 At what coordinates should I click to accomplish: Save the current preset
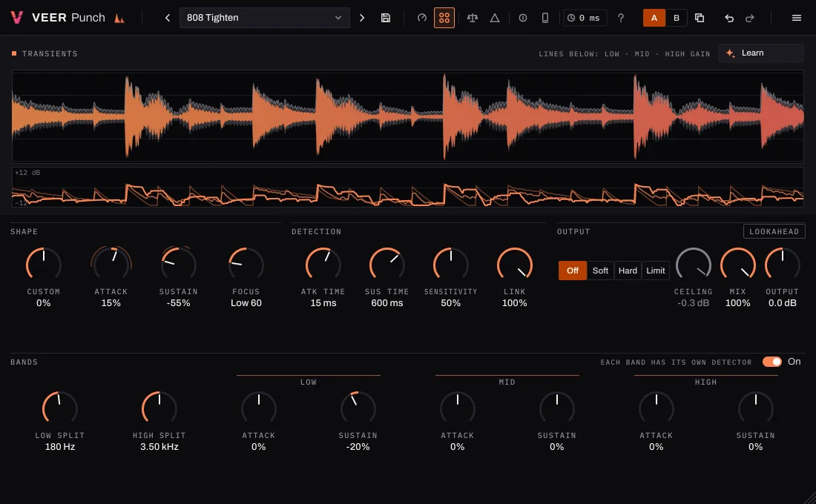tap(386, 18)
